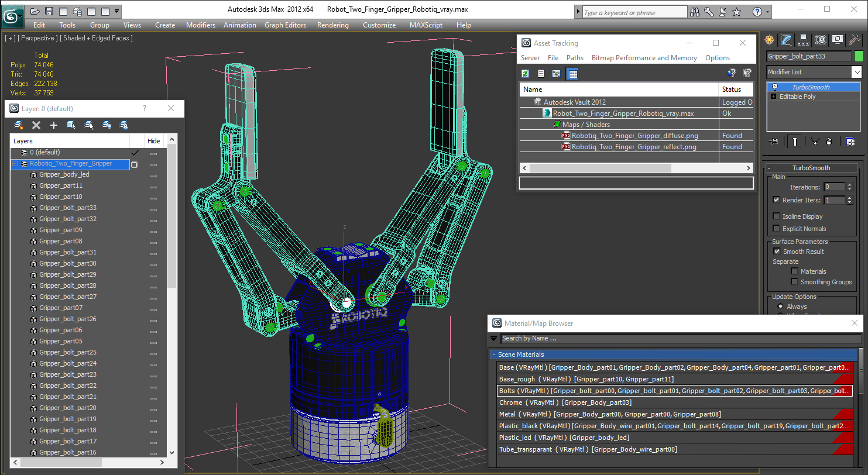868x475 pixels.
Task: Click the Tree View icon in Asset Tracking
Action: [557, 73]
